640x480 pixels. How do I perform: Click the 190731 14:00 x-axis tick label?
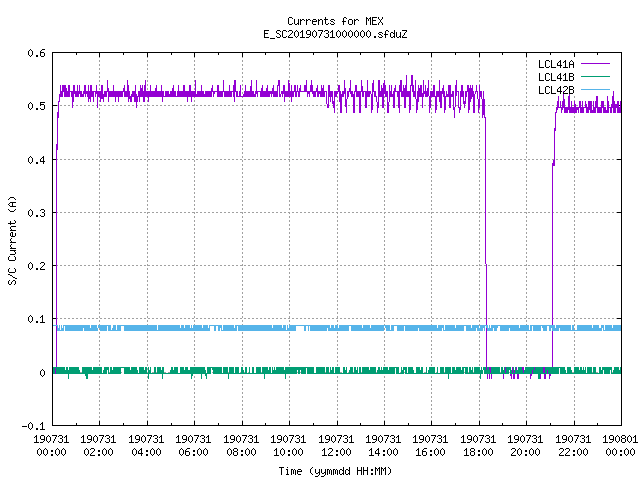(x=383, y=446)
